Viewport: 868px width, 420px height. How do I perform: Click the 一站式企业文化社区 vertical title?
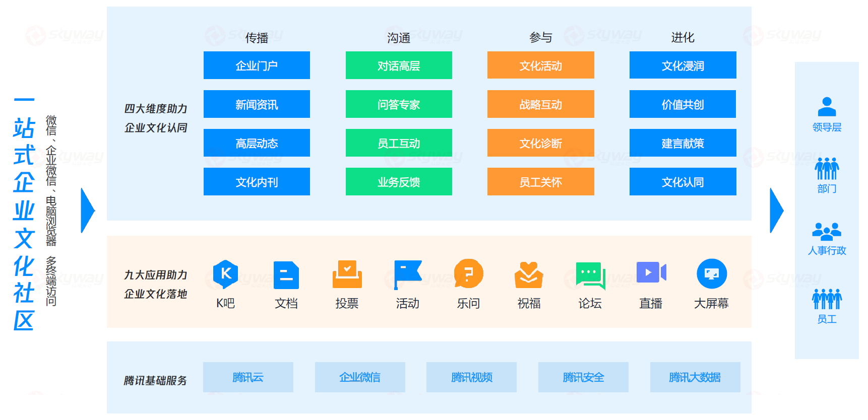[24, 213]
